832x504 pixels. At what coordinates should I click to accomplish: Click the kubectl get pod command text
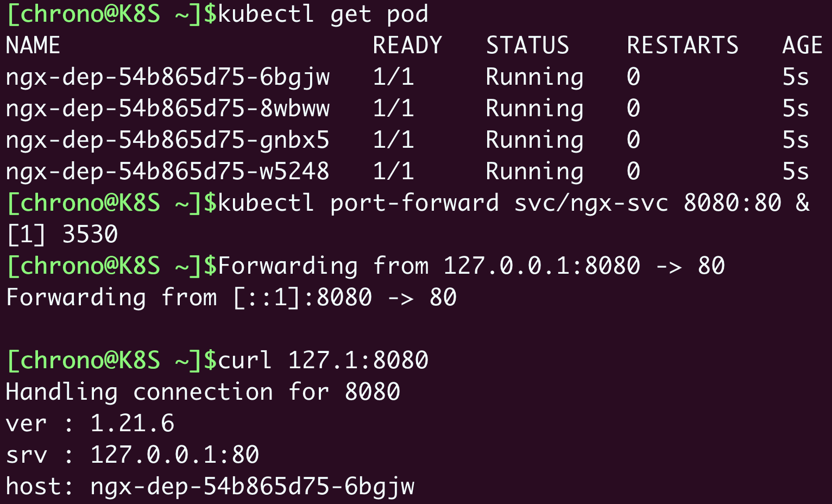[x=323, y=14]
